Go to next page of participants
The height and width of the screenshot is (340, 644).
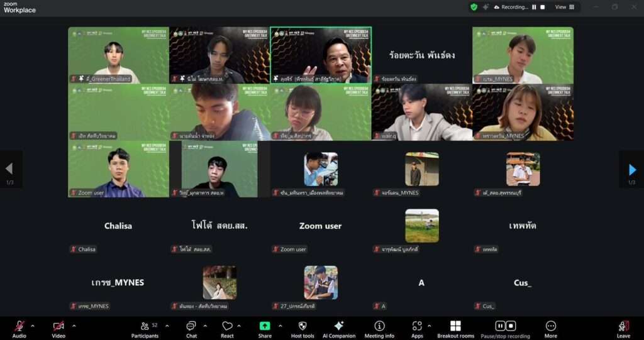(632, 170)
